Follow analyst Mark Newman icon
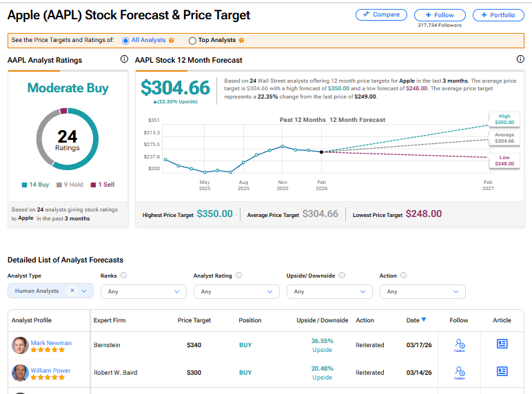The height and width of the screenshot is (394, 532). 459,344
